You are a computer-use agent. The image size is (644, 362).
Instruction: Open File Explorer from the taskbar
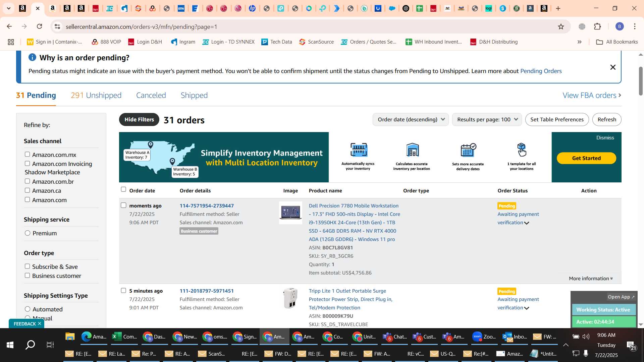70,337
